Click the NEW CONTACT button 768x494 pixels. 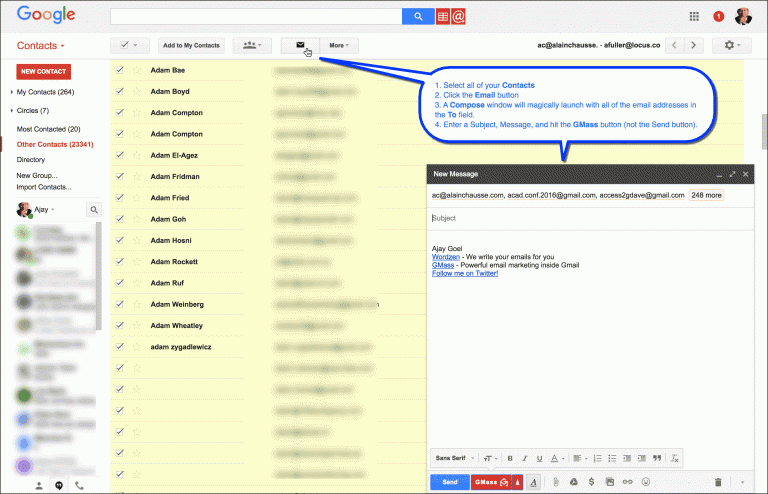tap(42, 72)
